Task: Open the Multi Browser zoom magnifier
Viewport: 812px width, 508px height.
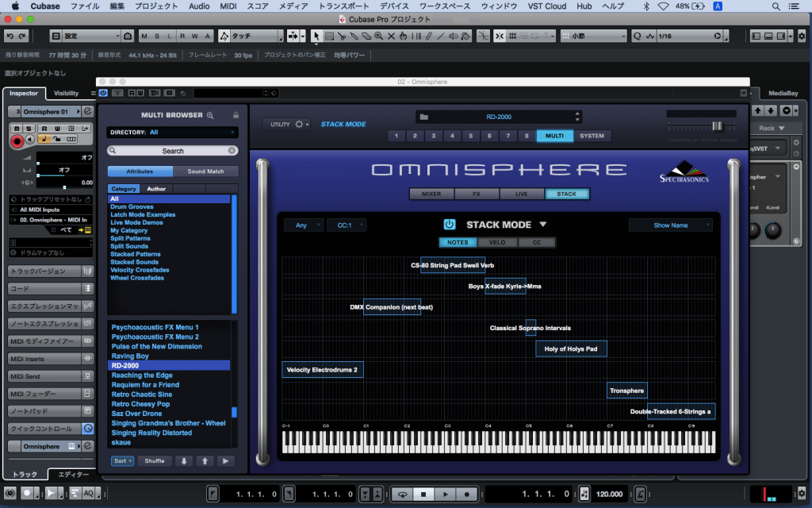Action: tap(210, 115)
